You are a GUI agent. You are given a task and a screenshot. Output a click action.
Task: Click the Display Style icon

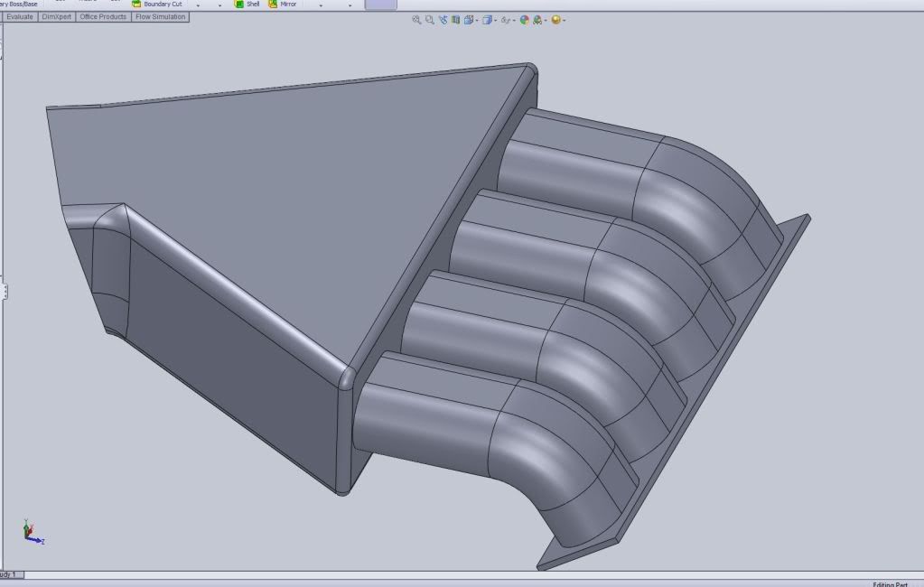487,20
